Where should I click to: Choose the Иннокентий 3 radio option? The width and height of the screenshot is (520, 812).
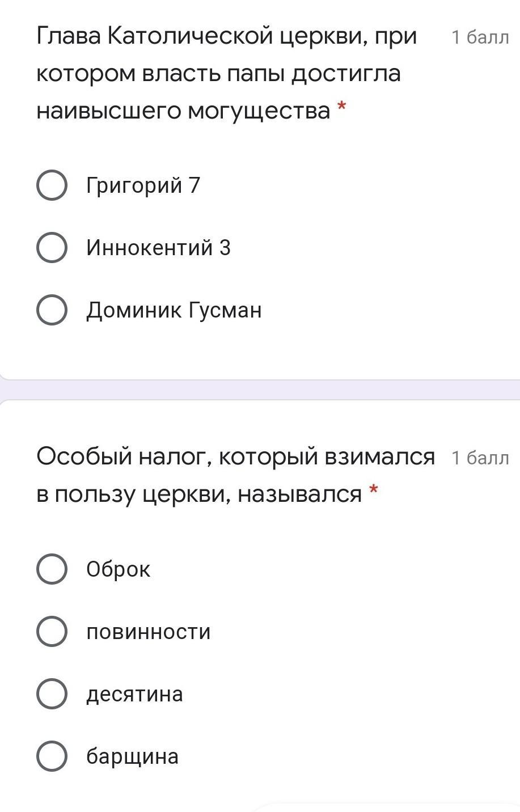(x=52, y=248)
